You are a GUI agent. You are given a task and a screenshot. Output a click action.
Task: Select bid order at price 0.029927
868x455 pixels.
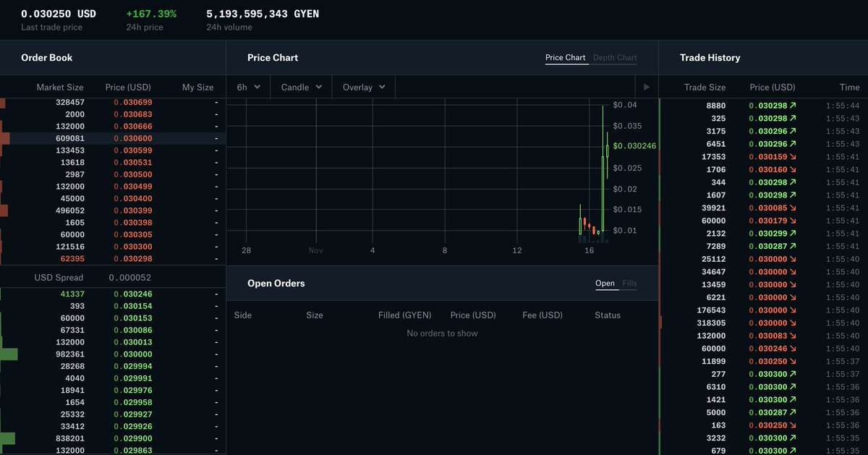tap(113, 414)
